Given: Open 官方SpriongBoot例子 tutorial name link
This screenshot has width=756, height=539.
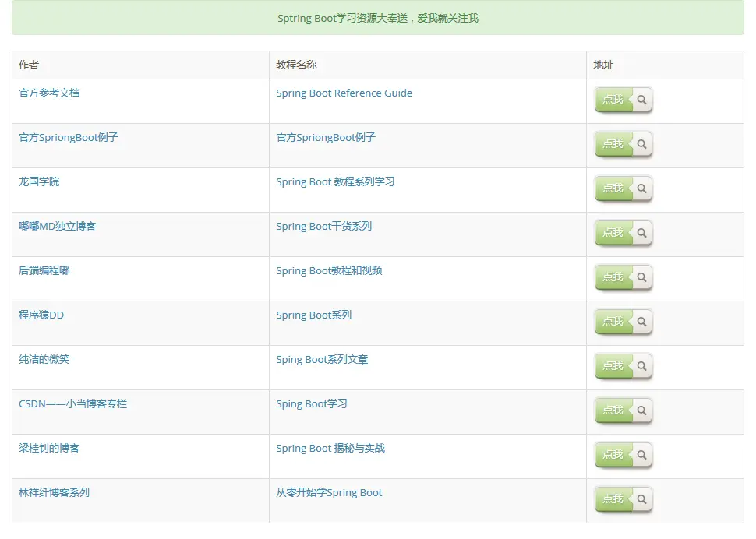Looking at the screenshot, I should [x=326, y=137].
